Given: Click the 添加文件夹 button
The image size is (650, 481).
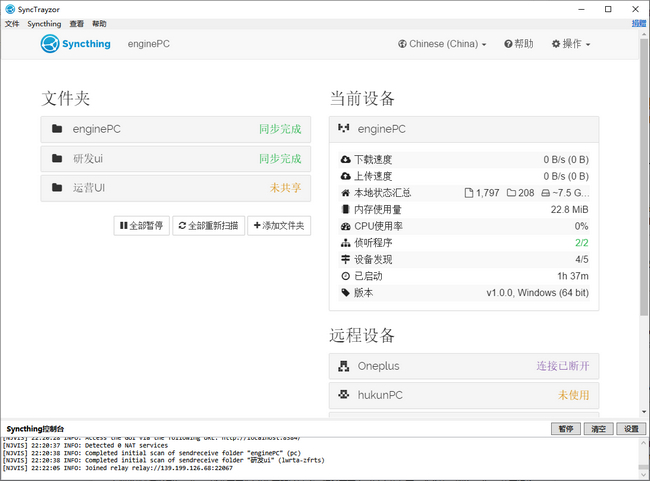Looking at the screenshot, I should 279,226.
